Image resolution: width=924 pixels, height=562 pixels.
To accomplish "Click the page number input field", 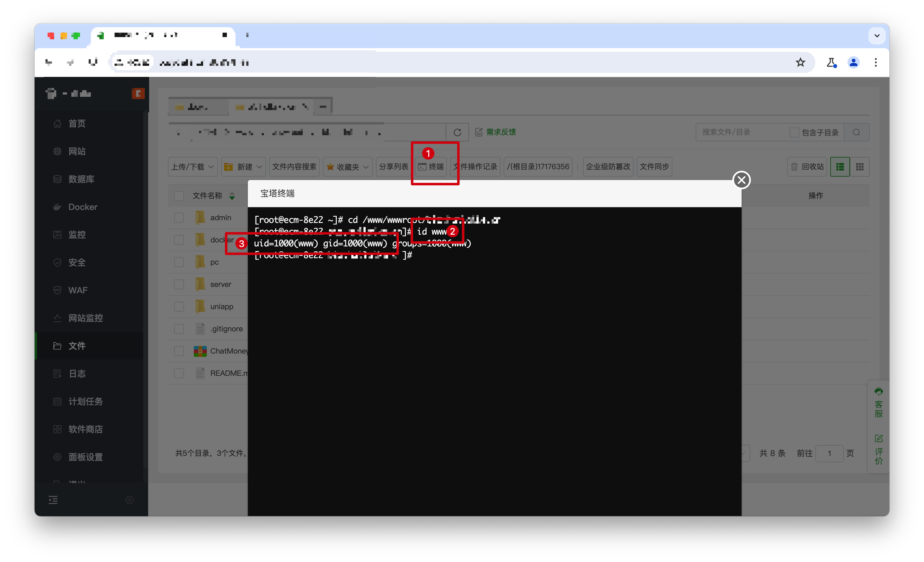I will (829, 453).
